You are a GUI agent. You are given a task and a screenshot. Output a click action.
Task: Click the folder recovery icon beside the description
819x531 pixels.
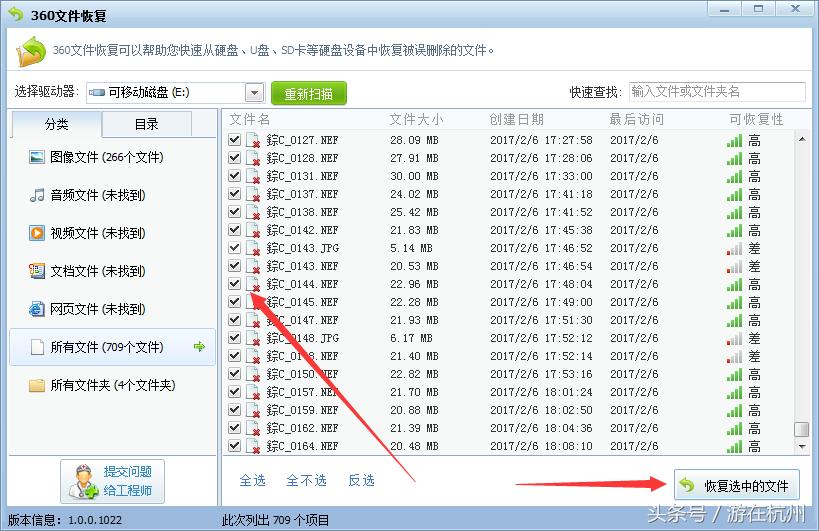coord(31,51)
